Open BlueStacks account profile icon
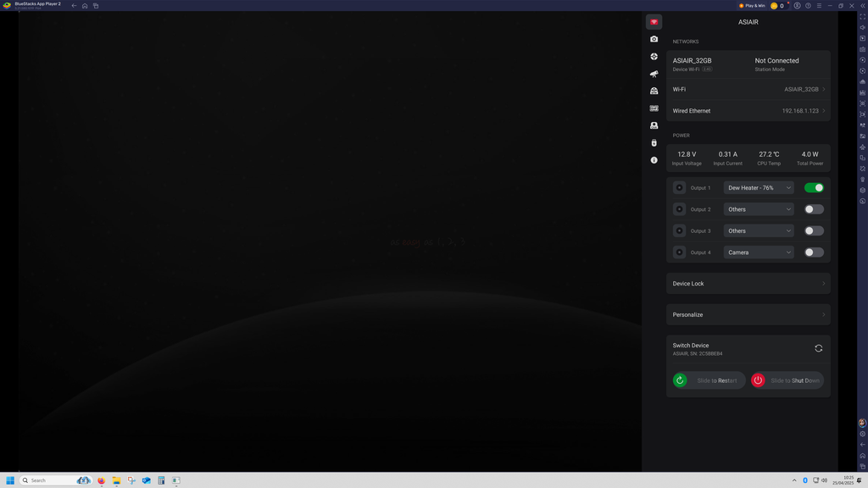 click(x=797, y=6)
